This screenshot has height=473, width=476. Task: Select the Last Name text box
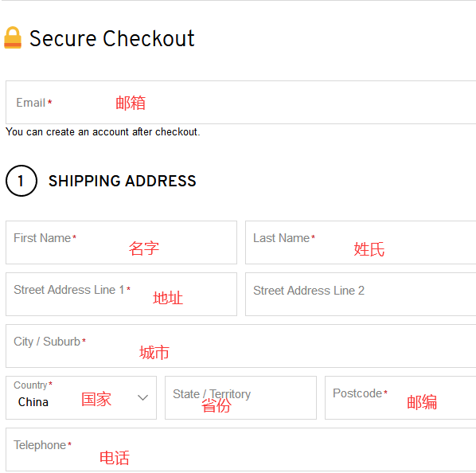click(x=361, y=243)
